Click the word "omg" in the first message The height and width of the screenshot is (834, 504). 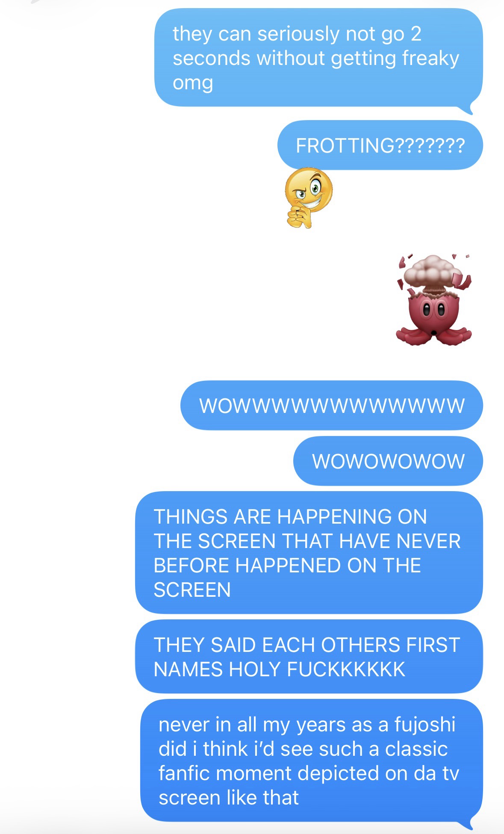click(x=193, y=83)
